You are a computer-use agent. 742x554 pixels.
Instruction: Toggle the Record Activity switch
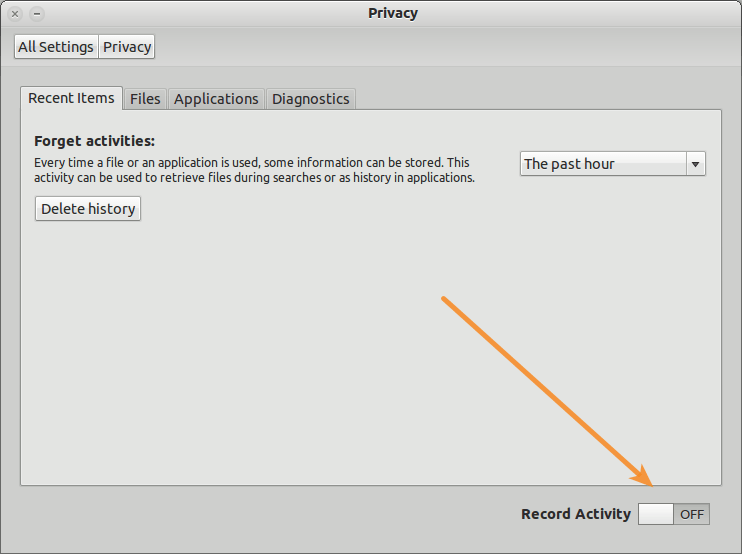coord(673,514)
